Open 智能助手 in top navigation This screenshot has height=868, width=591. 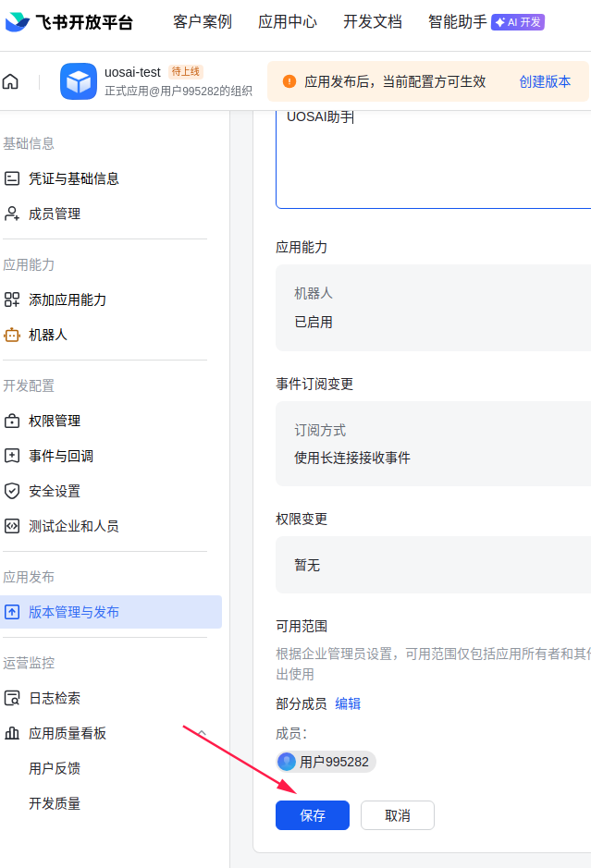pyautogui.click(x=458, y=21)
